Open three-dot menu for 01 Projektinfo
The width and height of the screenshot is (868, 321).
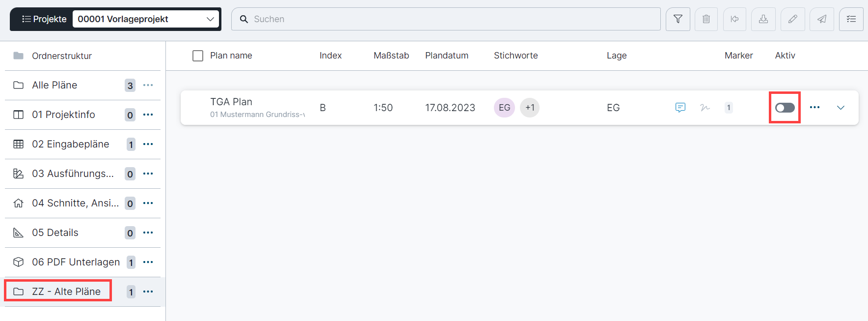point(148,115)
